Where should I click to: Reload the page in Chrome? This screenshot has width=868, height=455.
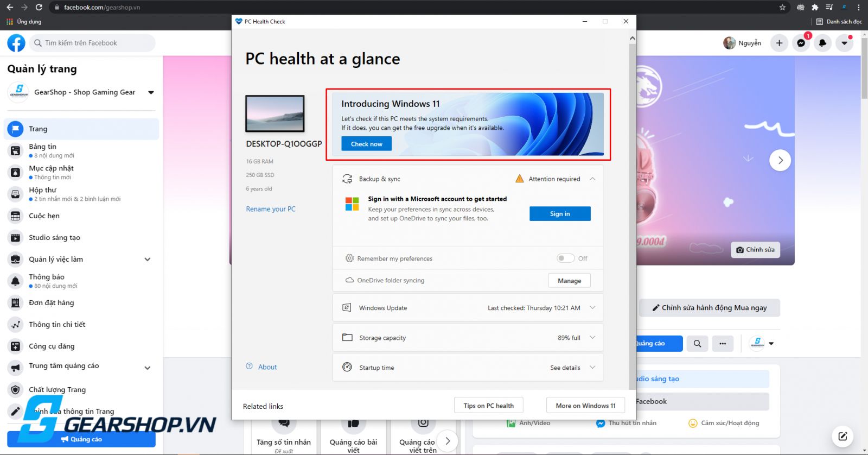click(39, 7)
